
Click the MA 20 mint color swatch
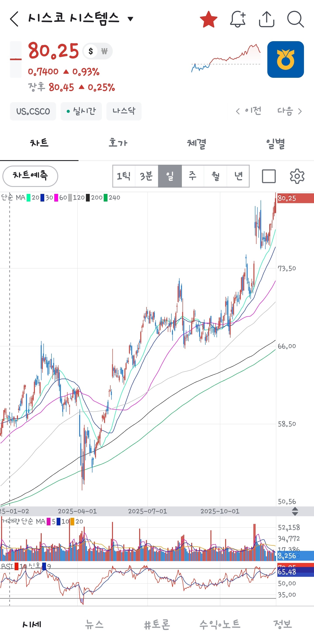(29, 198)
